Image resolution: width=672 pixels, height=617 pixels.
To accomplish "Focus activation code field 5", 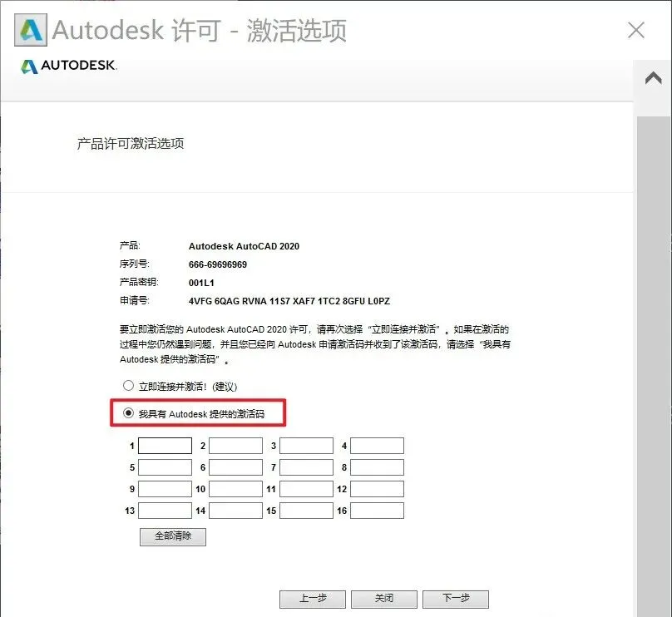I will [x=165, y=467].
